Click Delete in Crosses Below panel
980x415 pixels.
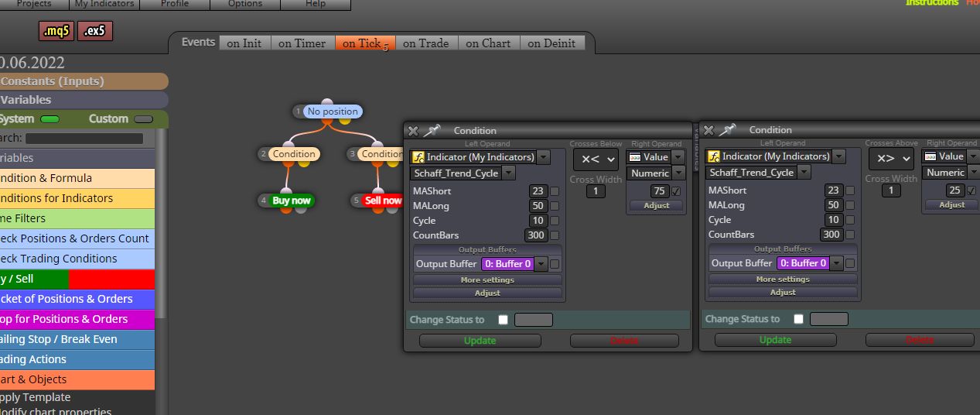point(624,341)
